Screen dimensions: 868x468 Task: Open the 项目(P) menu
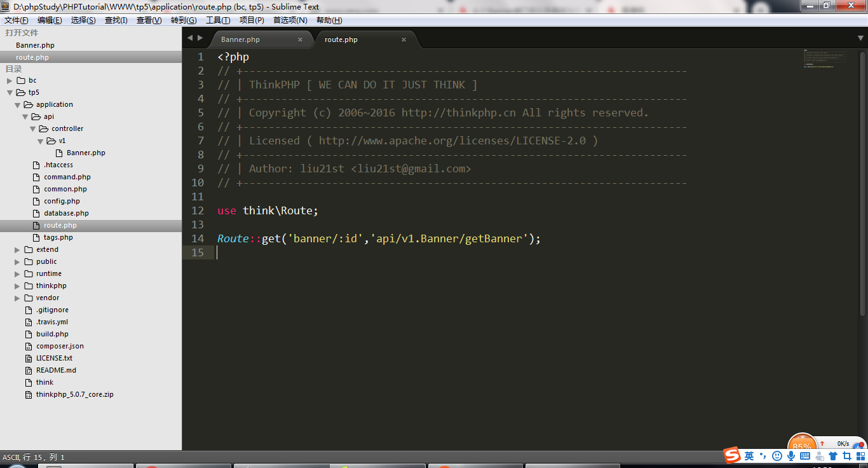pyautogui.click(x=252, y=20)
